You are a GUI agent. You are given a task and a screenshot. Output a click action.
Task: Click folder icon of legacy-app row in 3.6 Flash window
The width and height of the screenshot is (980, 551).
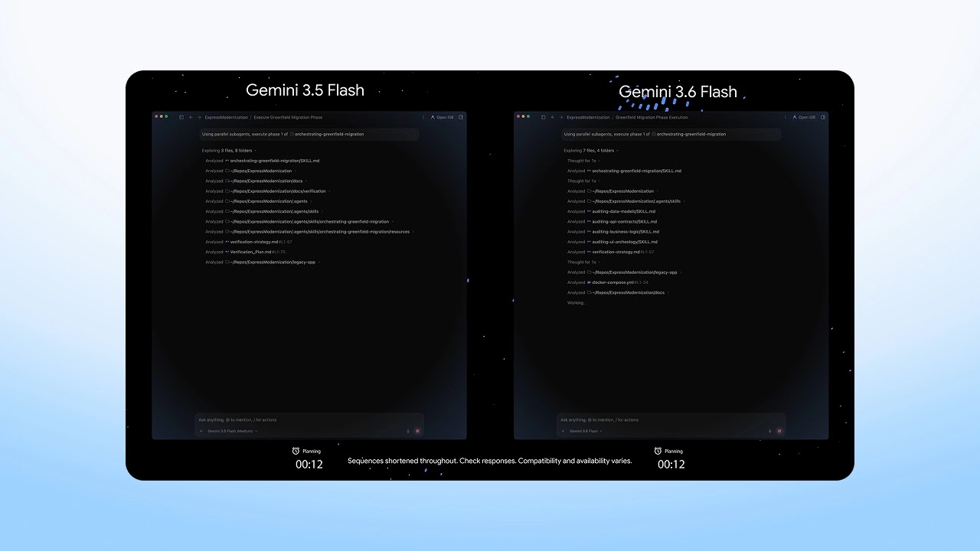590,272
